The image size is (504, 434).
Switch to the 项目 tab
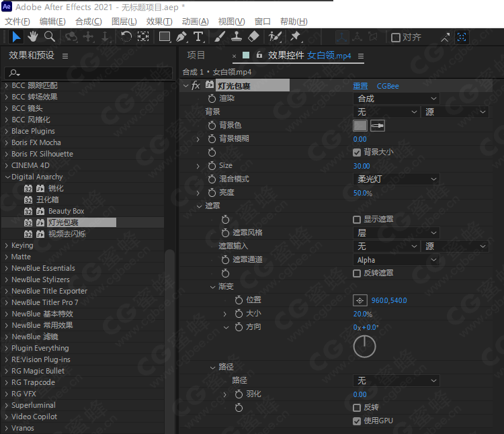pos(196,55)
